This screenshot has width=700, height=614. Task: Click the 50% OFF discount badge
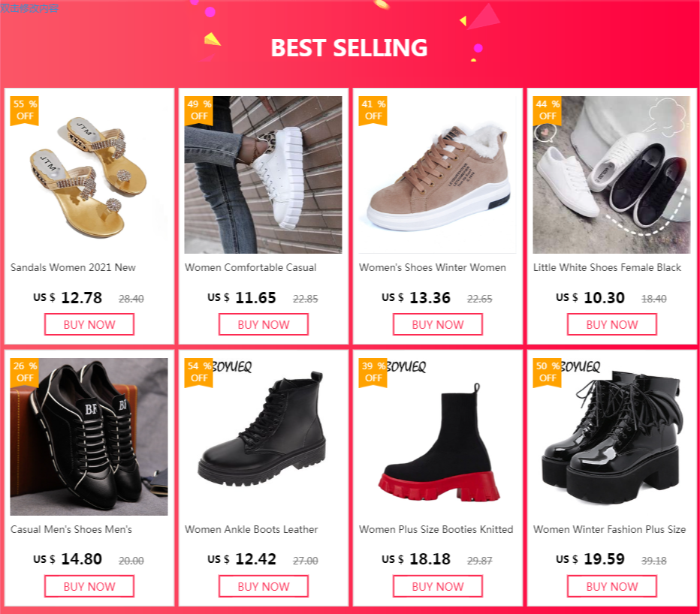[x=548, y=372]
